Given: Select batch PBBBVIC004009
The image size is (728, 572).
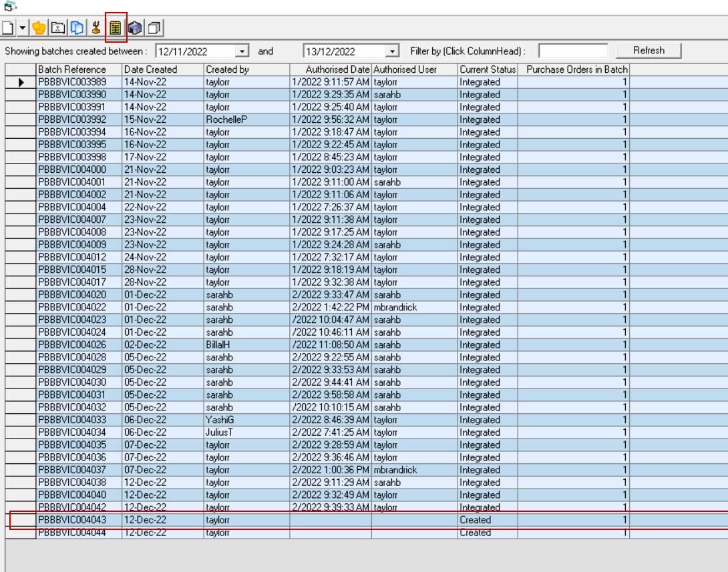Looking at the screenshot, I should 79,245.
